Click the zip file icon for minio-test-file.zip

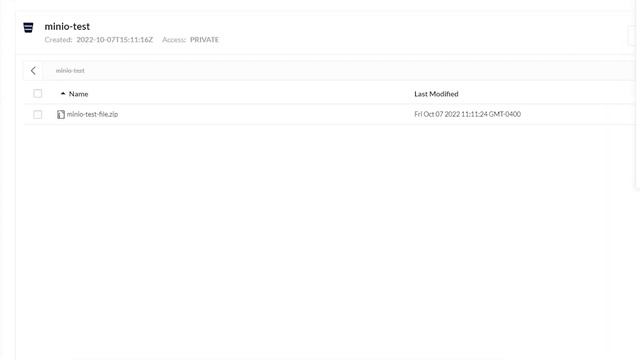pos(61,115)
